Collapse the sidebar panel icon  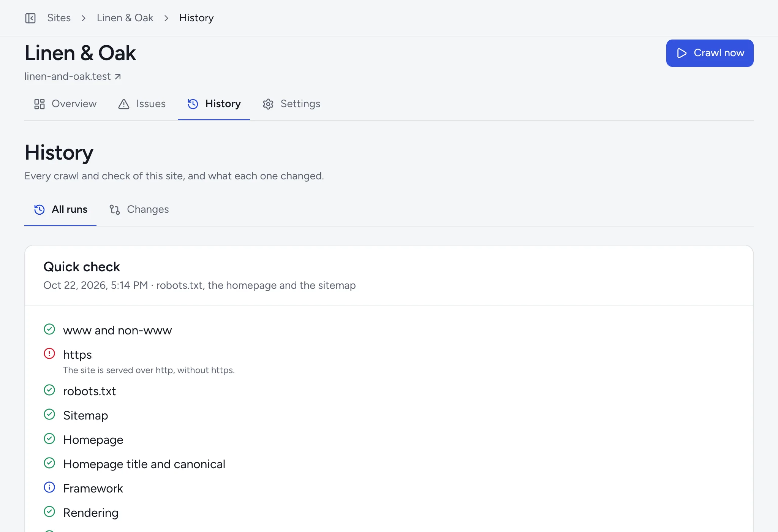click(30, 18)
